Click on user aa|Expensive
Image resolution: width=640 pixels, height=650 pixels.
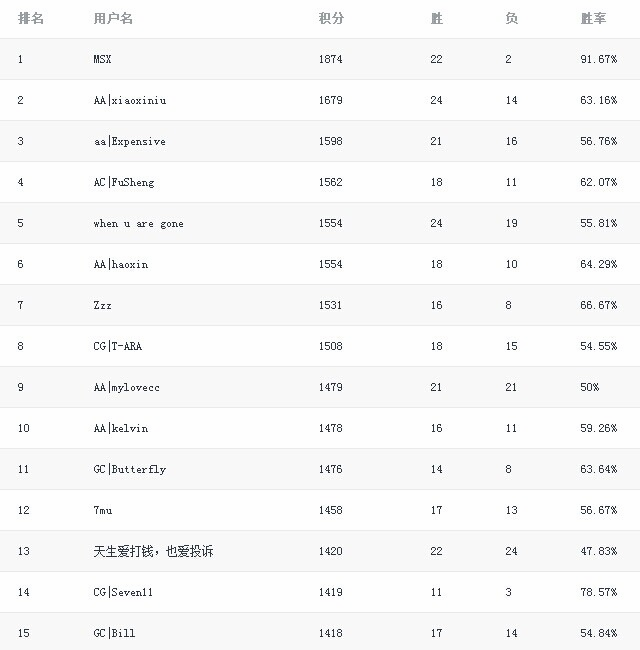tap(129, 142)
